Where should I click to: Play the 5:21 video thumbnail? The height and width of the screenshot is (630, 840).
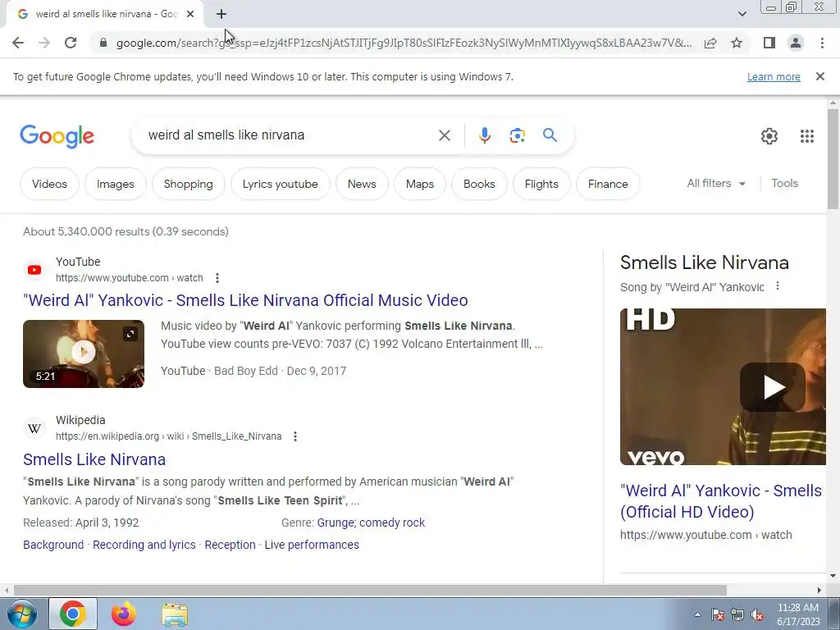83,354
